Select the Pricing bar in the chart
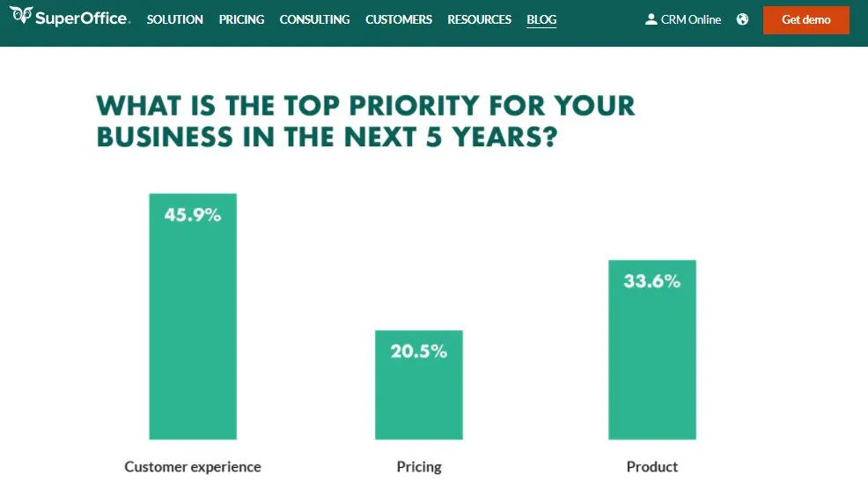 419,397
